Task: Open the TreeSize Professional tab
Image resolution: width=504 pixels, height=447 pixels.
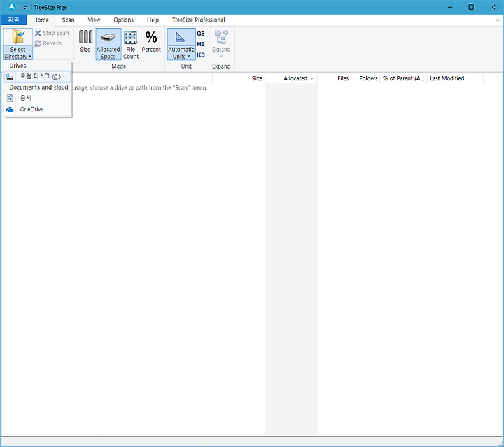Action: tap(198, 20)
